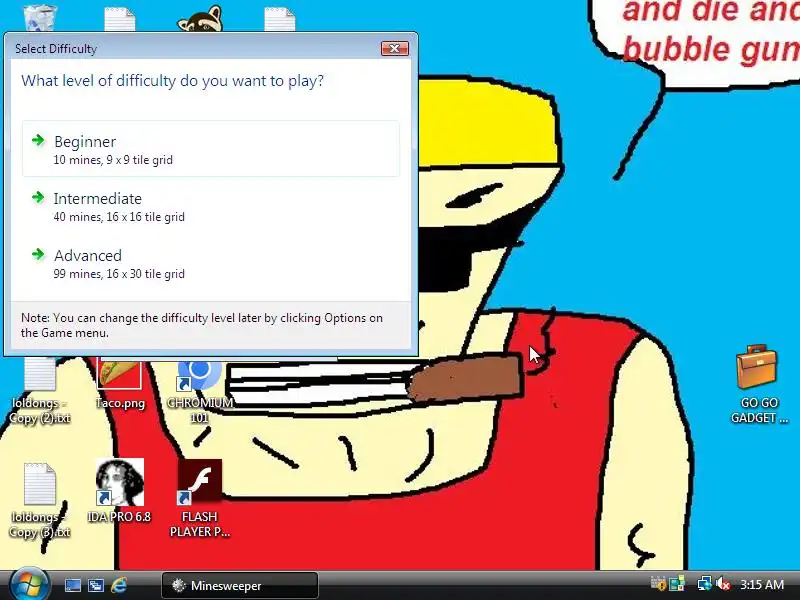
Task: Select the CHROMIUM 101 shortcut
Action: pos(199,391)
